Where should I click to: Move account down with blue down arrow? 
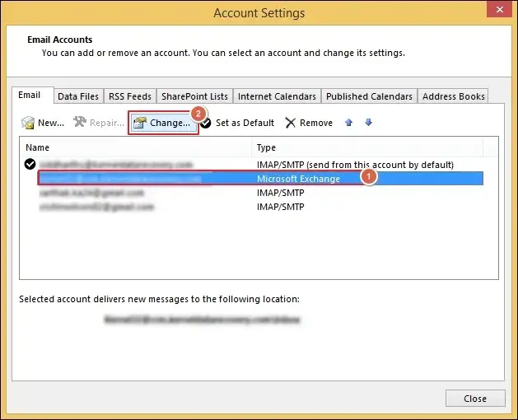coord(368,123)
